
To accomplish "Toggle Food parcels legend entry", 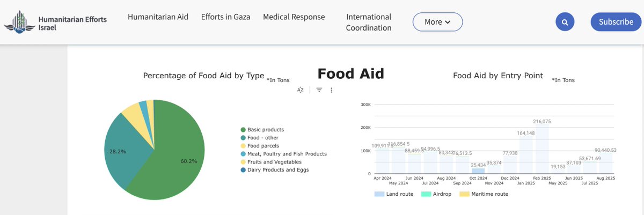I will [x=263, y=146].
